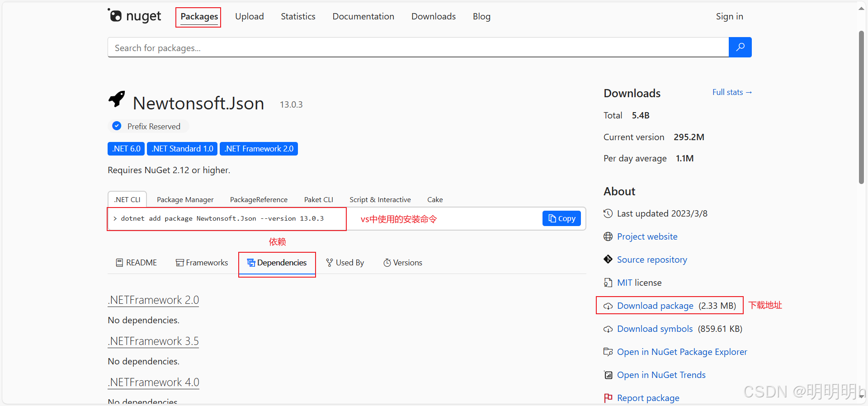The image size is (868, 406).
Task: Click the globe icon beside Project website
Action: click(608, 236)
